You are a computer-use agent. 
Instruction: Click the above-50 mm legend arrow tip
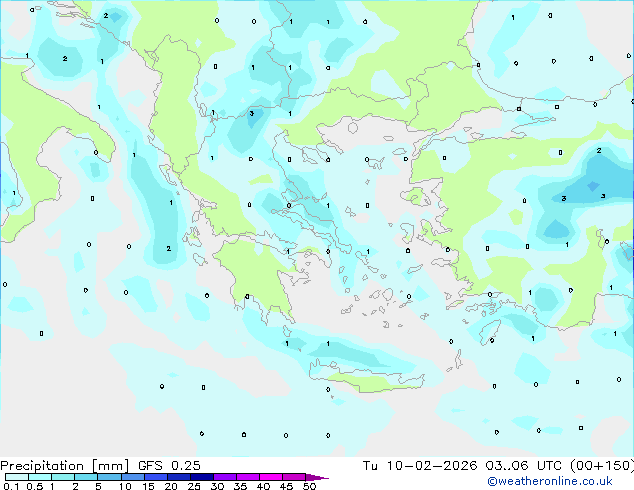317,477
